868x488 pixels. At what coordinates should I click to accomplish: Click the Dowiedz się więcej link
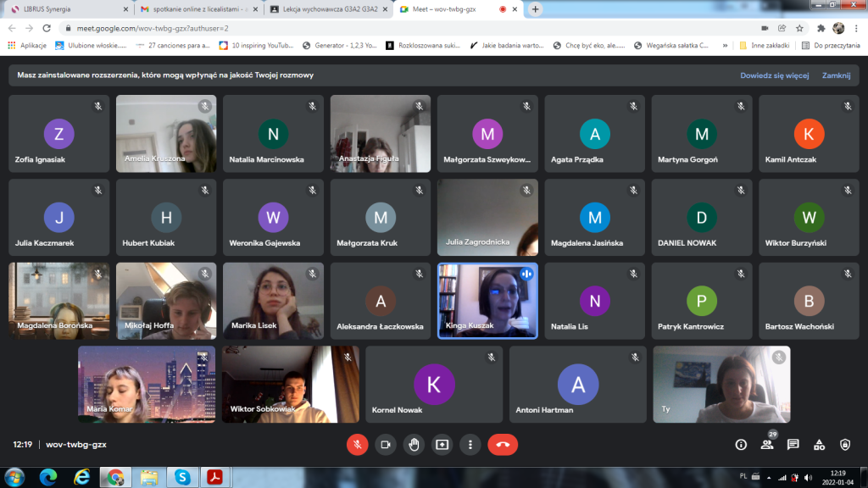(774, 75)
